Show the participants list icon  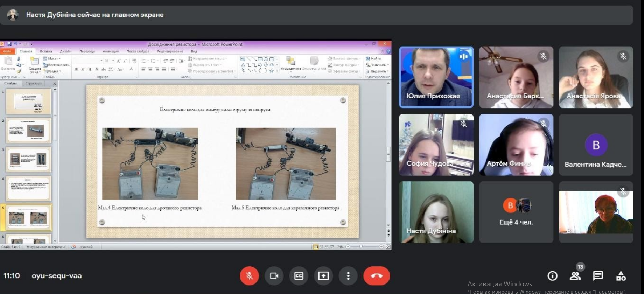click(x=575, y=276)
